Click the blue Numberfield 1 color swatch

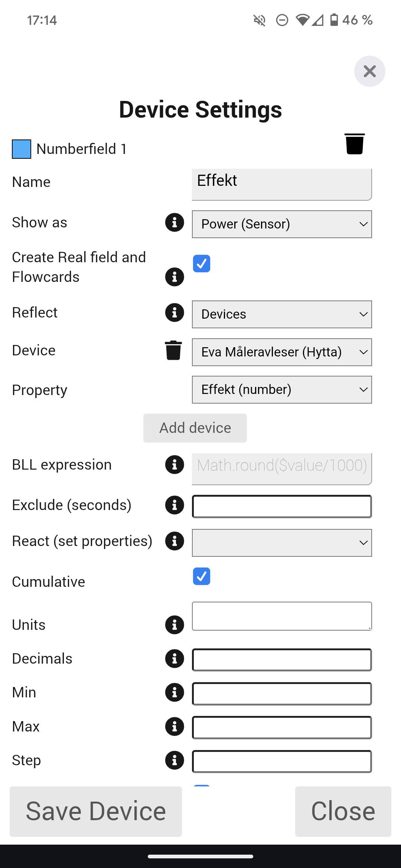pos(22,149)
